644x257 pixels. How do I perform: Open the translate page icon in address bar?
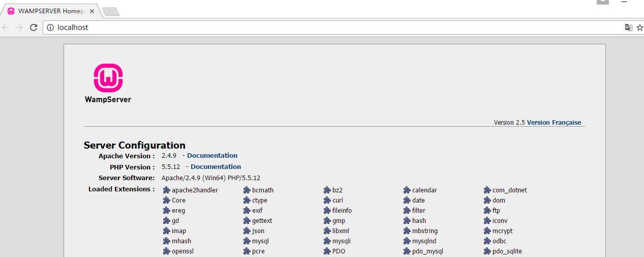(629, 27)
